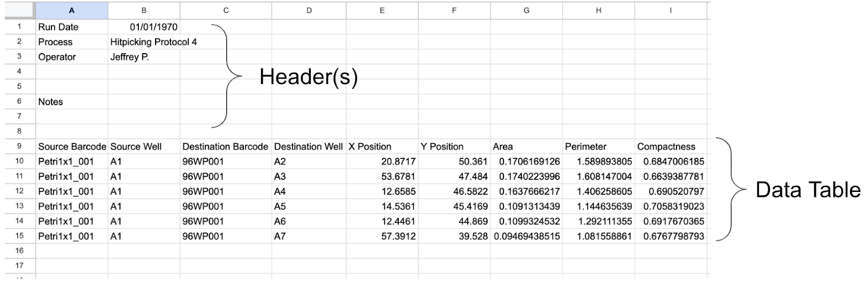Screen dimensions: 868x283
Task: Click the select-all corner box
Action: tap(20, 10)
